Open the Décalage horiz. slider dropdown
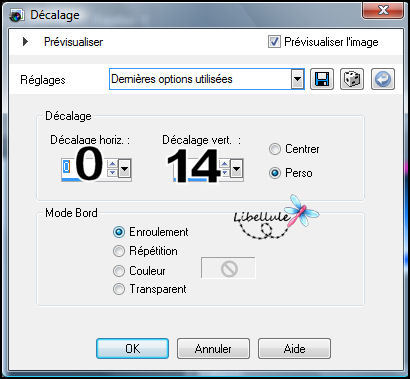This screenshot has width=410, height=379. click(x=124, y=168)
